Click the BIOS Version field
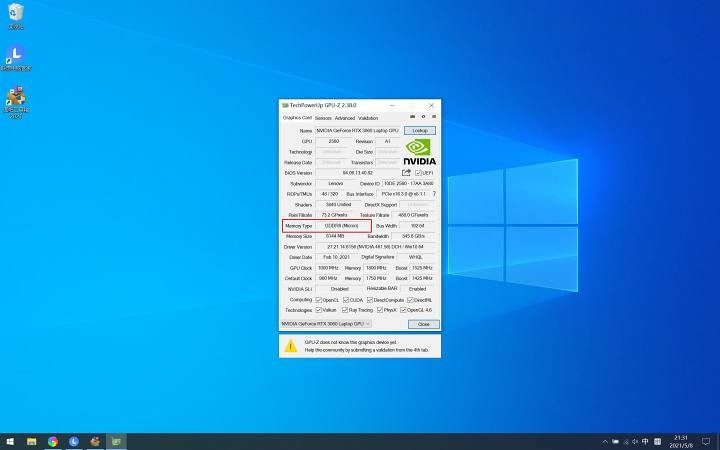Image resolution: width=720 pixels, height=450 pixels. point(358,173)
